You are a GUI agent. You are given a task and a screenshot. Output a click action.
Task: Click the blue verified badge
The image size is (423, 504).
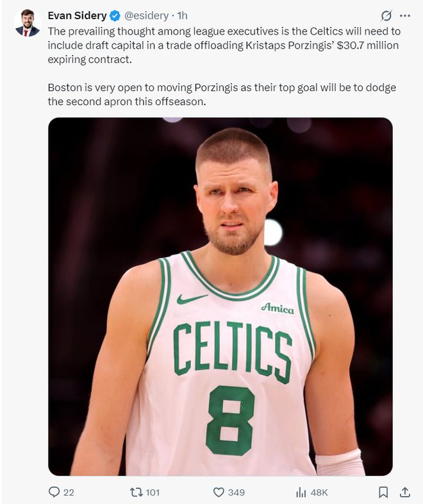tap(114, 16)
